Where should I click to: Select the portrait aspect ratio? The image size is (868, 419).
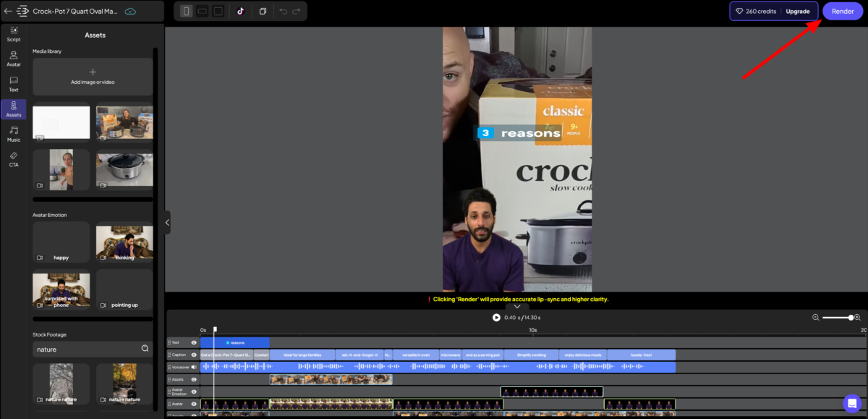point(187,11)
